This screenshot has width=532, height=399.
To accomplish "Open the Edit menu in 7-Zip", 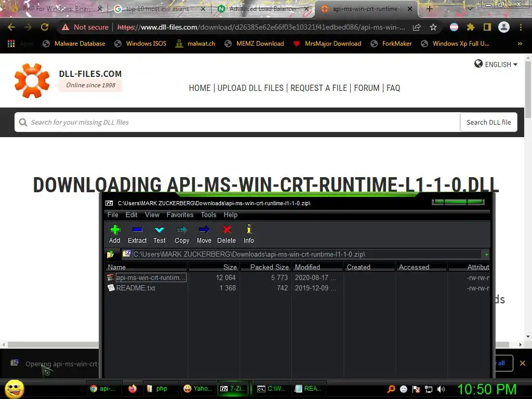I will coord(131,215).
